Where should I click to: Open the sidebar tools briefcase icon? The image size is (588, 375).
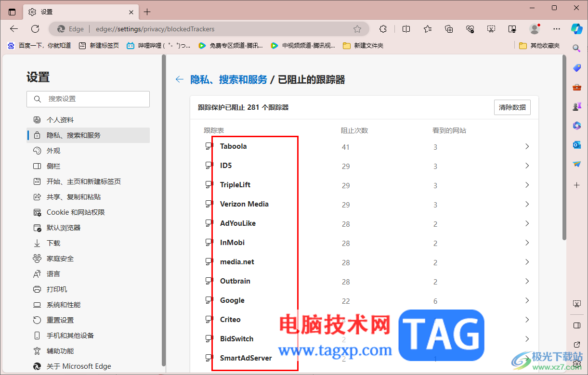click(576, 87)
